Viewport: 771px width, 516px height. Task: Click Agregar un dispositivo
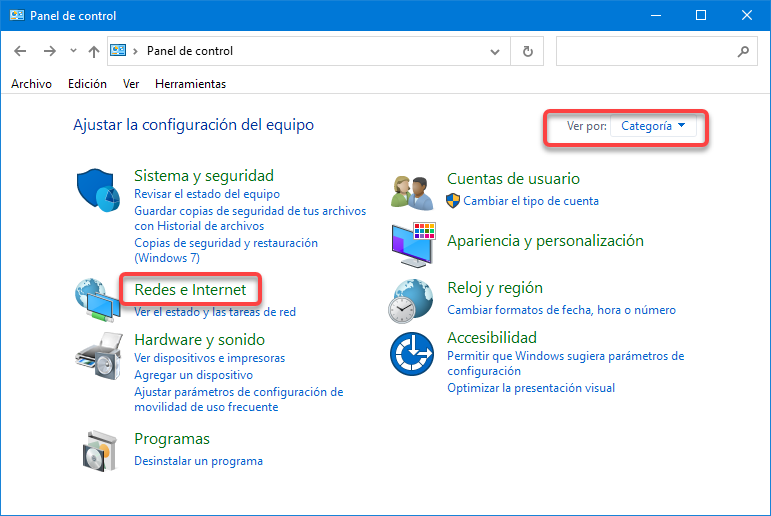tap(193, 375)
